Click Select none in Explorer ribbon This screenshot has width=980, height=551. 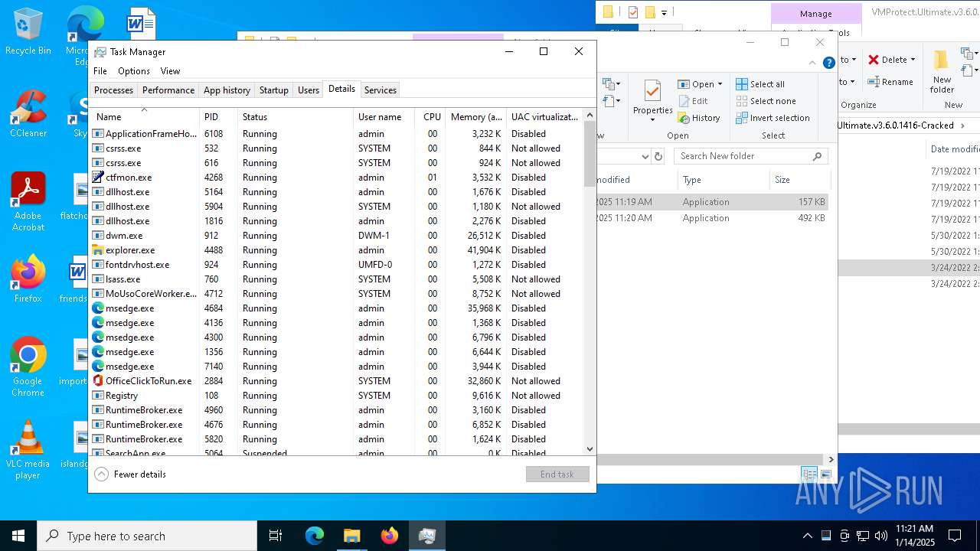[x=766, y=101]
